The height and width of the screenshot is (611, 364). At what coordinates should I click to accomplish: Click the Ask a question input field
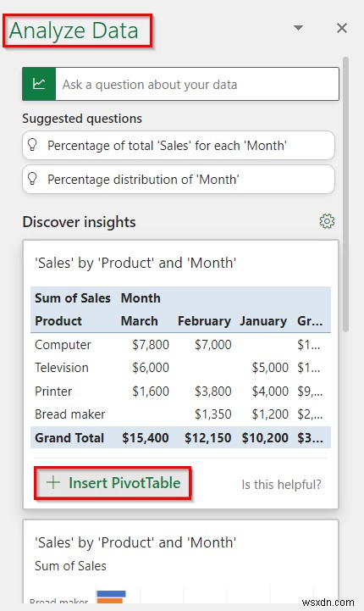pos(197,84)
